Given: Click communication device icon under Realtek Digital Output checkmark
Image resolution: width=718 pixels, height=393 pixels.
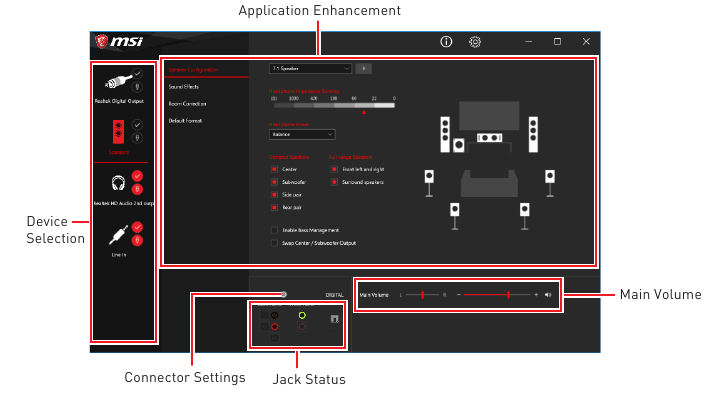Looking at the screenshot, I should tap(137, 87).
